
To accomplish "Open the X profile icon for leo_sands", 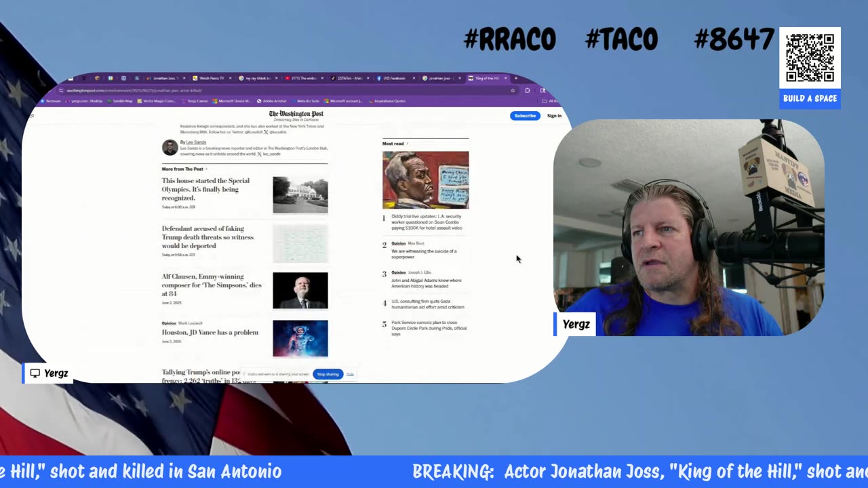I will pos(258,154).
